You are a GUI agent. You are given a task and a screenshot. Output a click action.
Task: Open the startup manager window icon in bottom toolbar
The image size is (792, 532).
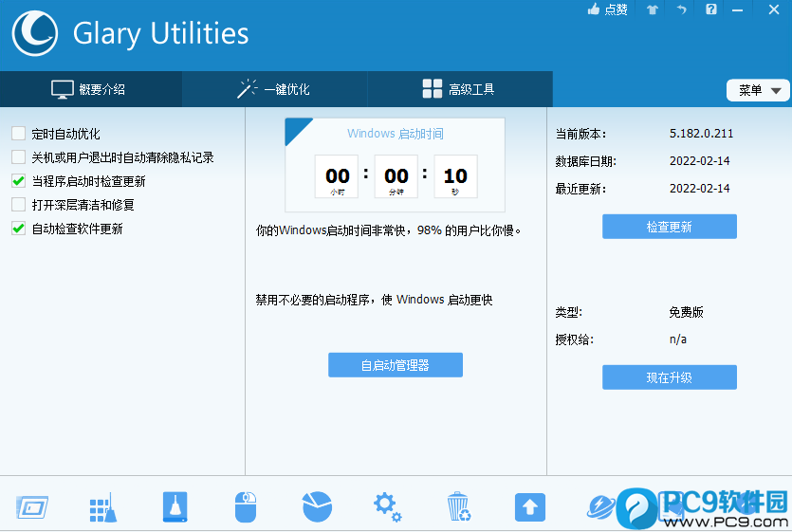coord(32,507)
